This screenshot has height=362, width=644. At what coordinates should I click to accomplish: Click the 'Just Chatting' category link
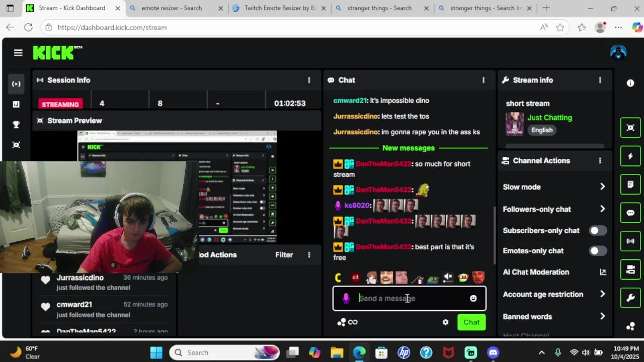point(549,118)
